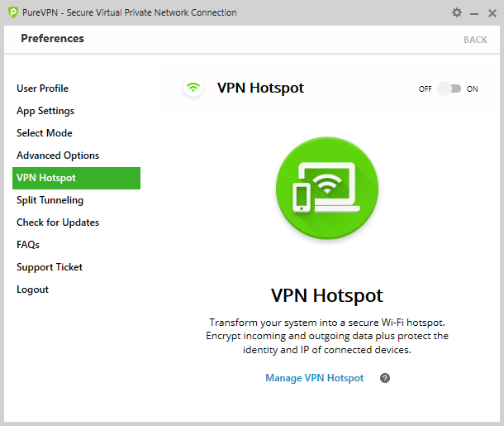Click the green Wi-Fi hotspot header icon

point(193,87)
